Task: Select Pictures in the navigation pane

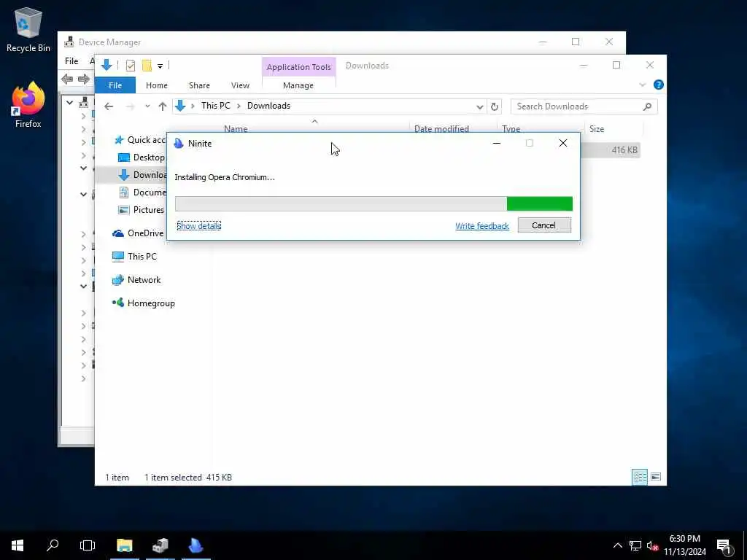Action: (x=141, y=210)
